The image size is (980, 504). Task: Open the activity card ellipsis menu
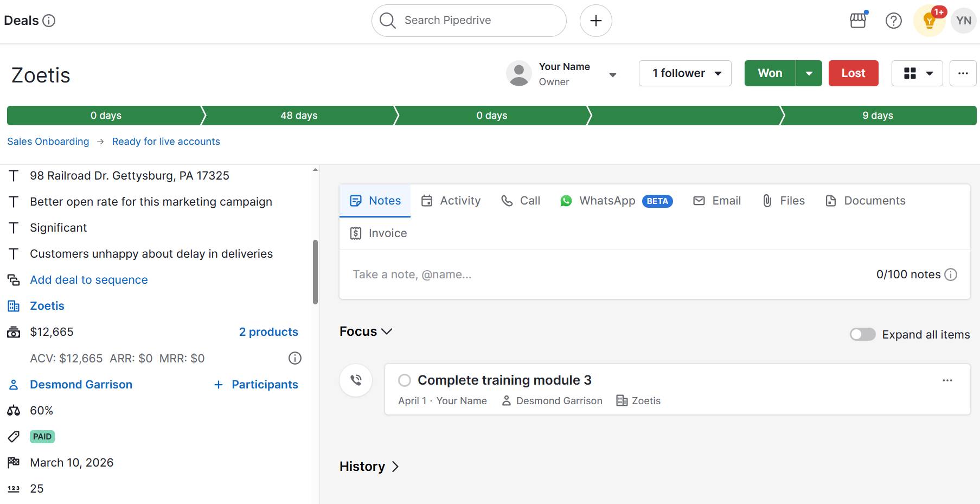(947, 380)
